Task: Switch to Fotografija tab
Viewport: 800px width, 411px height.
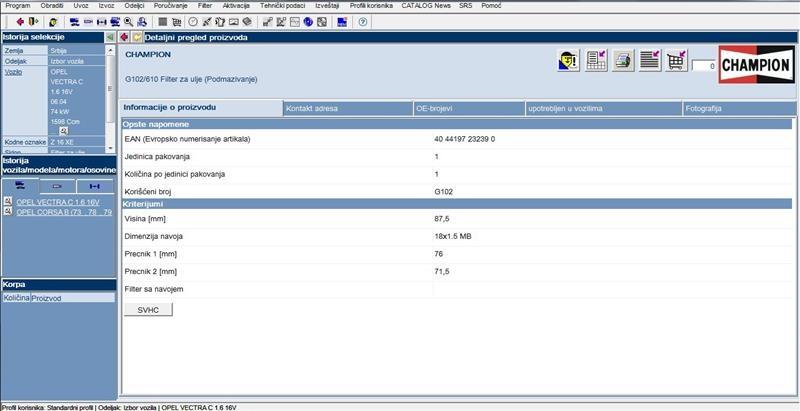Action: [x=739, y=109]
